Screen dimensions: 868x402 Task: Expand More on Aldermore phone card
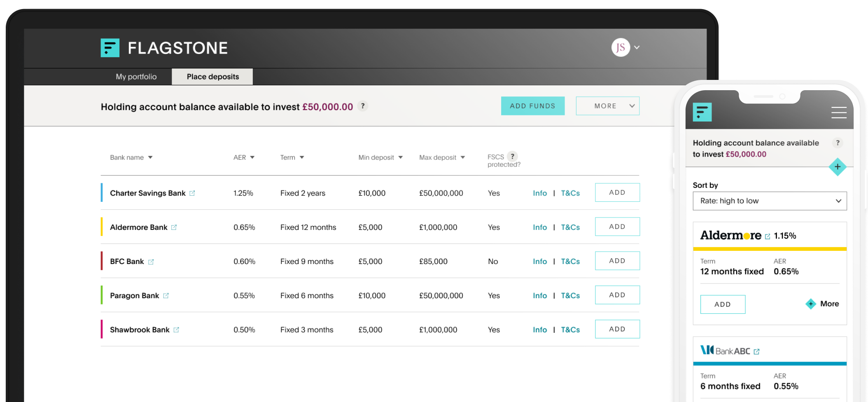tap(822, 304)
